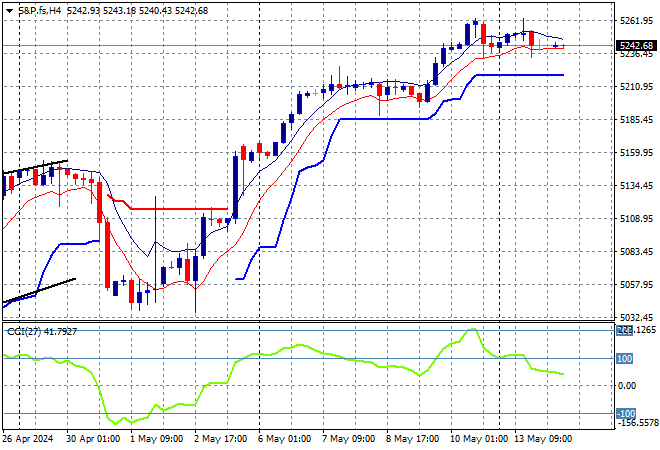Select the 5185.45 price axis label
This screenshot has height=450, width=660.
(x=636, y=120)
